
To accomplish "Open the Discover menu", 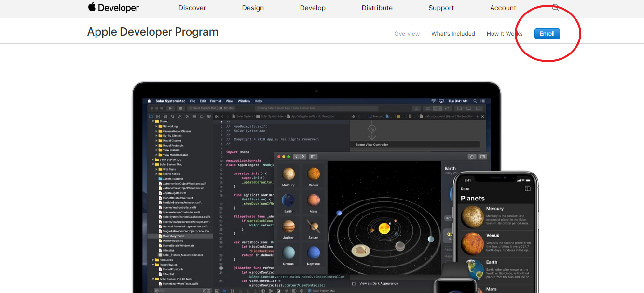I will pyautogui.click(x=192, y=8).
